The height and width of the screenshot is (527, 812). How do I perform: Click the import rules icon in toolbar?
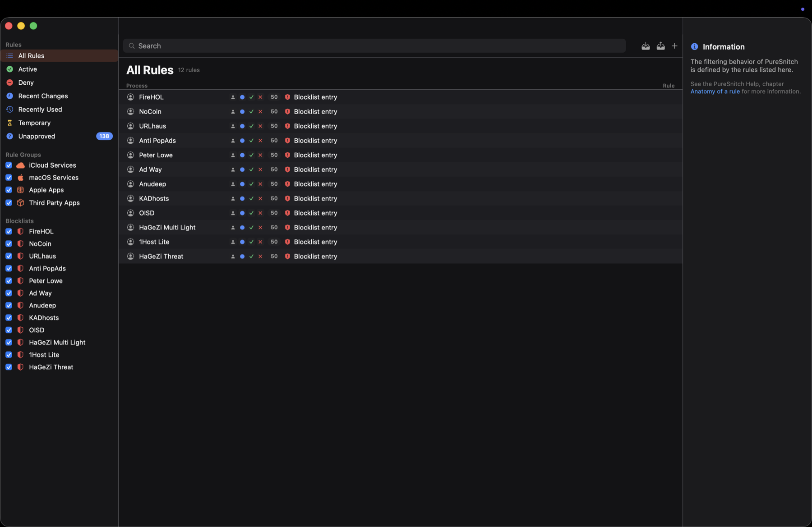[646, 46]
